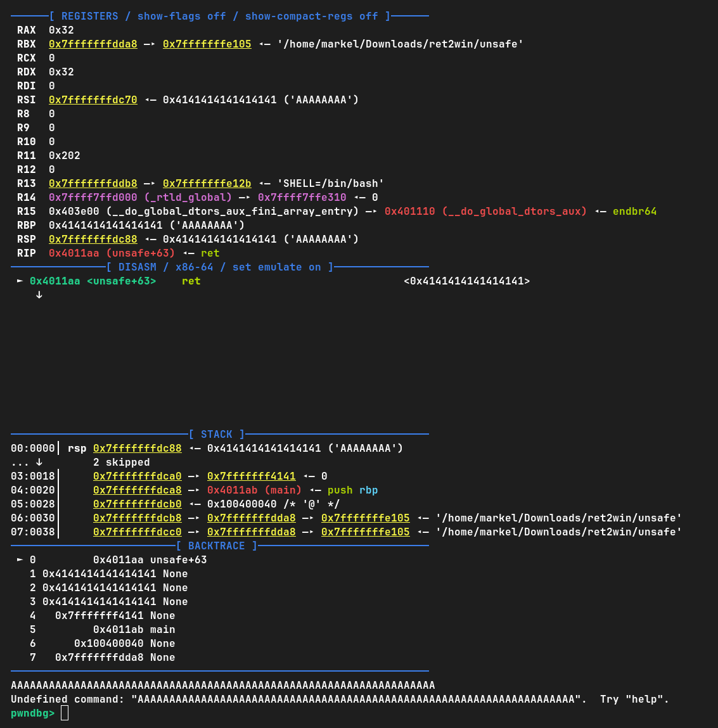718x728 pixels.
Task: Click R13's underlined 0x7fffffffddb8 address
Action: pyautogui.click(x=93, y=183)
